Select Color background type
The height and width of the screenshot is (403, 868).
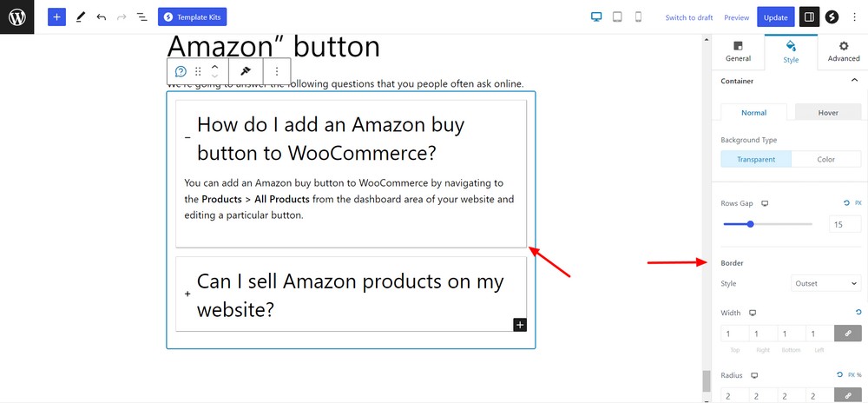[825, 159]
